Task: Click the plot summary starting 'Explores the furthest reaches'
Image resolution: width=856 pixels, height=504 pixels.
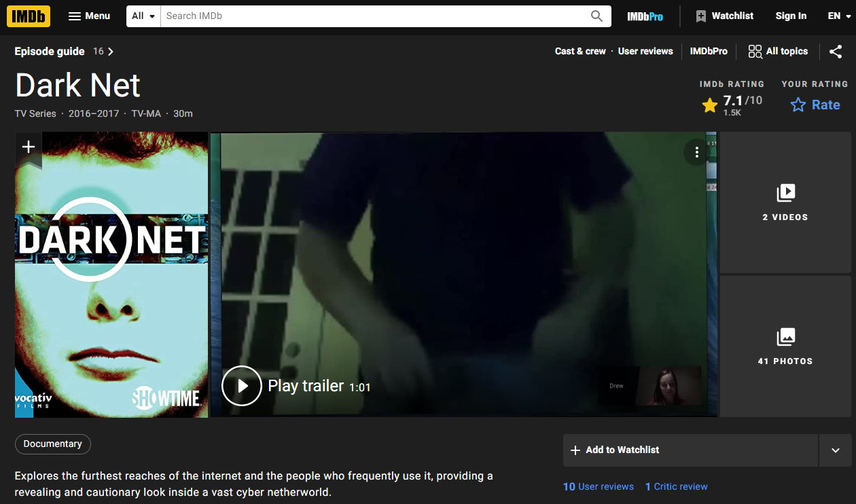Action: click(x=254, y=484)
